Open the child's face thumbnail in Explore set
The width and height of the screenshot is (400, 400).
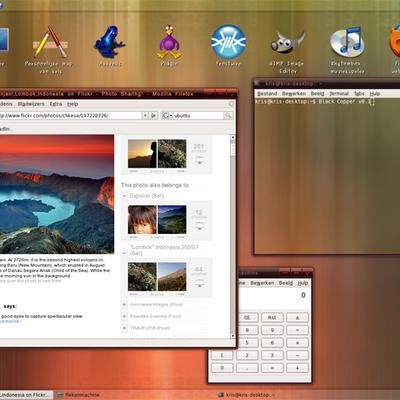142,220
